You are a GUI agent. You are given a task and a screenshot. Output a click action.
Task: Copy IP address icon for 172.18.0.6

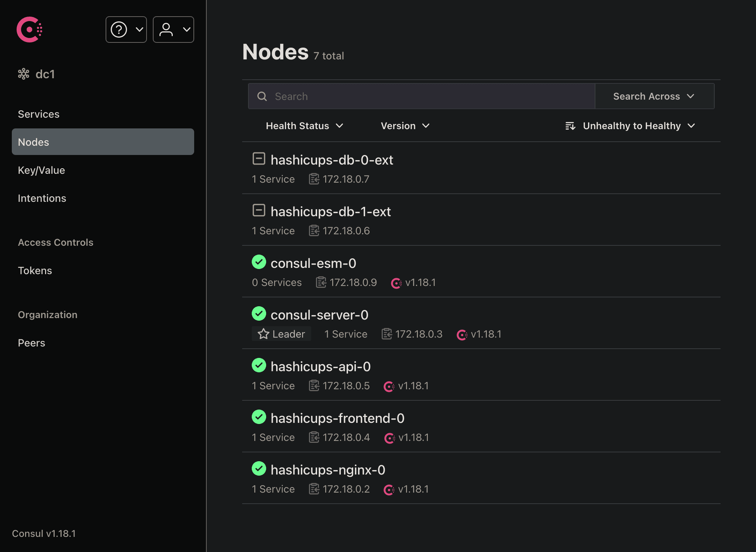pyautogui.click(x=314, y=231)
